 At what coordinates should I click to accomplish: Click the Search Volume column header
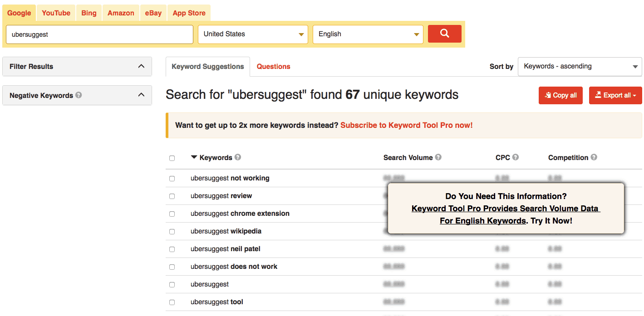[x=408, y=158]
